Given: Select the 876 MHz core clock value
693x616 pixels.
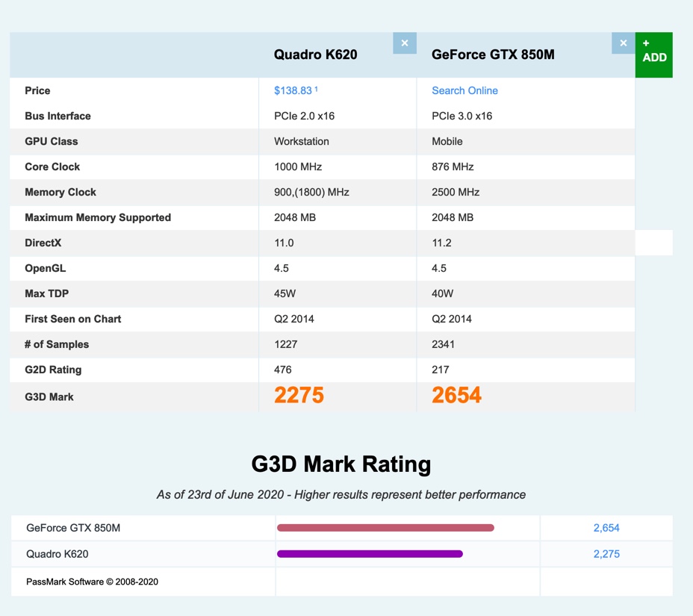Looking at the screenshot, I should [x=453, y=167].
